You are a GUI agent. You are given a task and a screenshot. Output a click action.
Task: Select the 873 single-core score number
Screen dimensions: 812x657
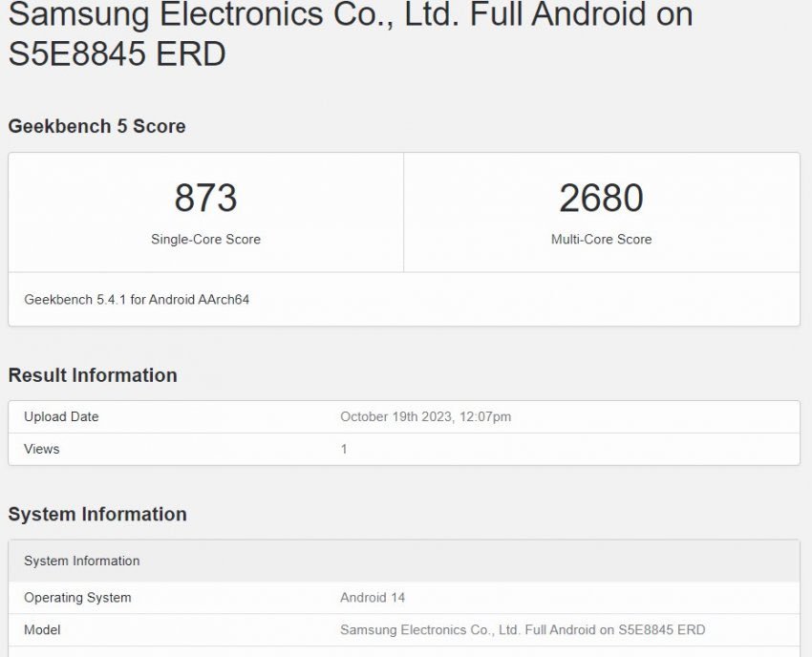click(x=205, y=198)
